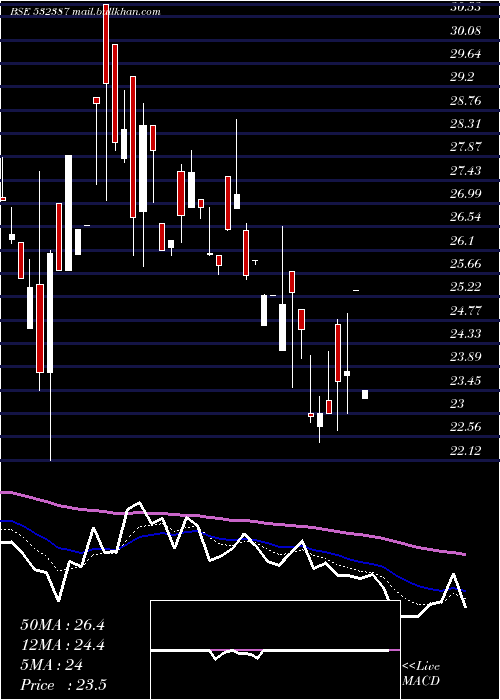Click the 29.64 price axis label
The image size is (500, 700).
click(466, 54)
